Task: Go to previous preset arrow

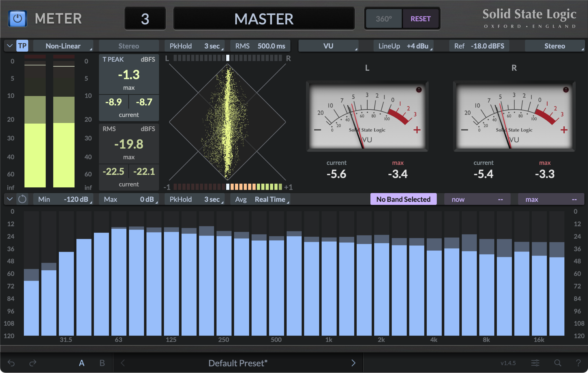Action: tap(123, 363)
